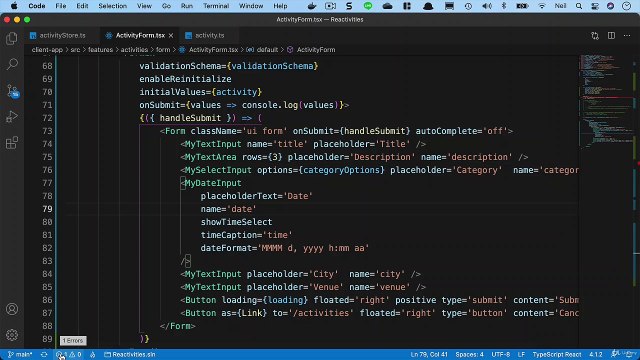Click the Time Machine menu bar icon
Image resolution: width=640 pixels, height=360 pixels.
tap(468, 6)
